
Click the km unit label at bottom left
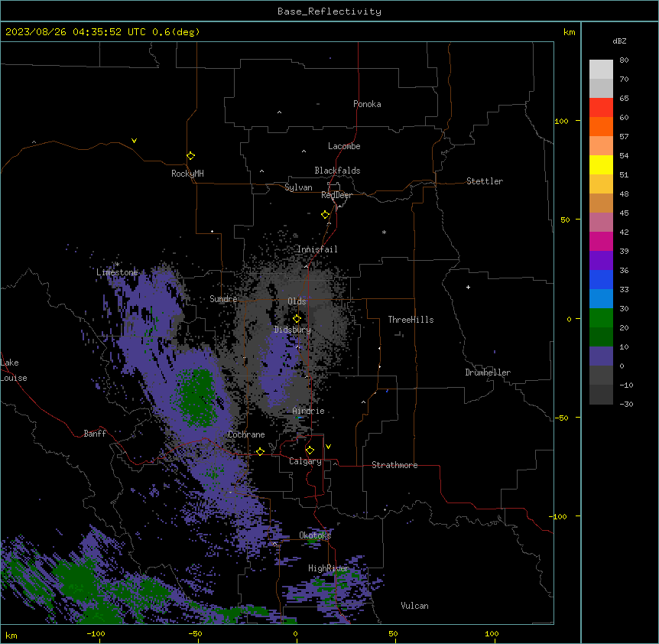coord(11,635)
